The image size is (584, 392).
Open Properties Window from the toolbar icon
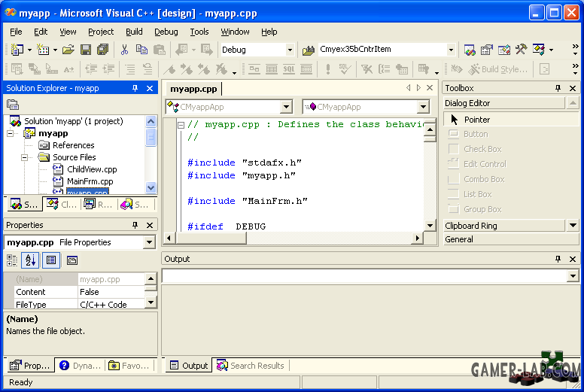(x=486, y=50)
